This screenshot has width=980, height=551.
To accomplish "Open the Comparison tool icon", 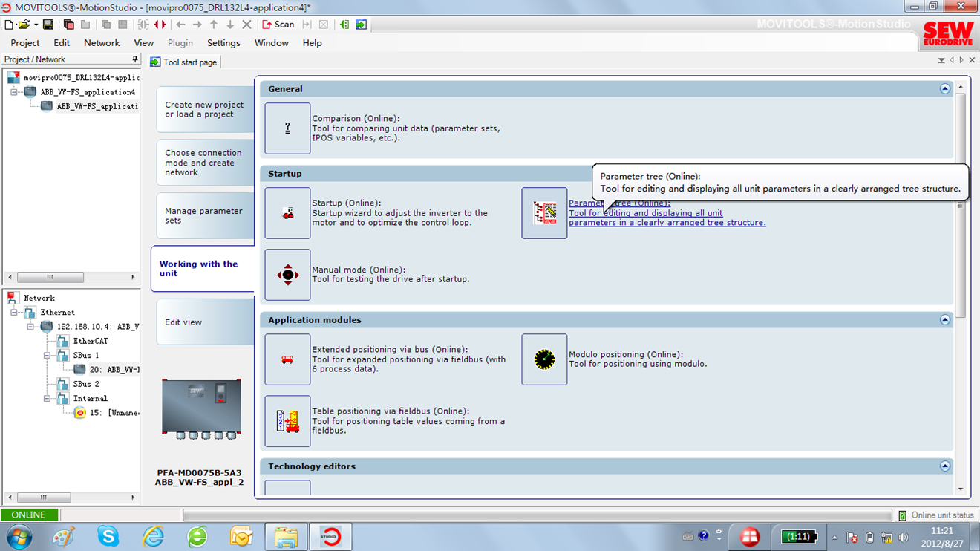I will tap(287, 128).
